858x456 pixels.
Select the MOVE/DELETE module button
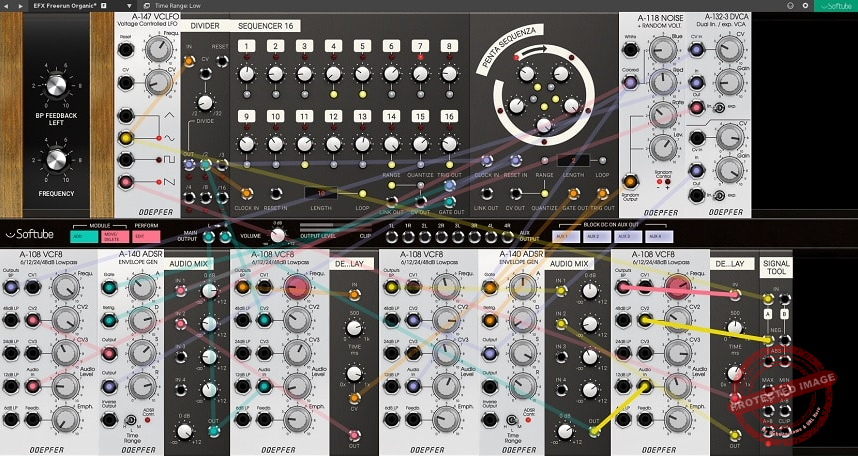(115, 236)
